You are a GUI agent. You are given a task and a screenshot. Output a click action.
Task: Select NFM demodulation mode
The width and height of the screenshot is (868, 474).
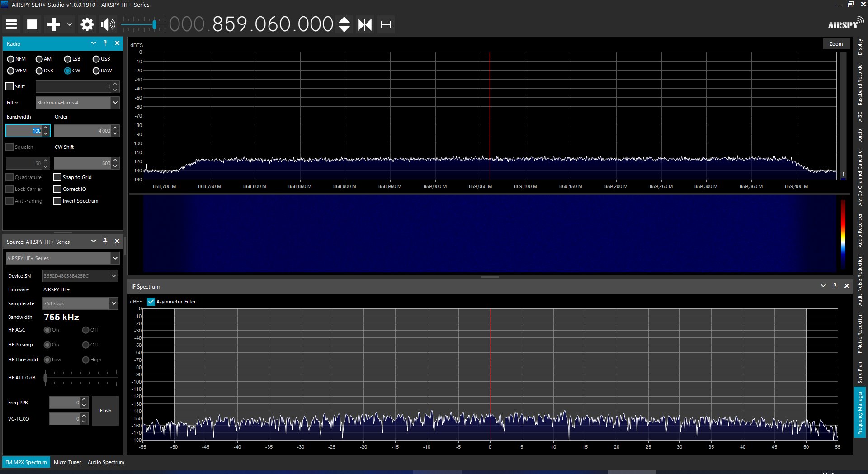[10, 59]
